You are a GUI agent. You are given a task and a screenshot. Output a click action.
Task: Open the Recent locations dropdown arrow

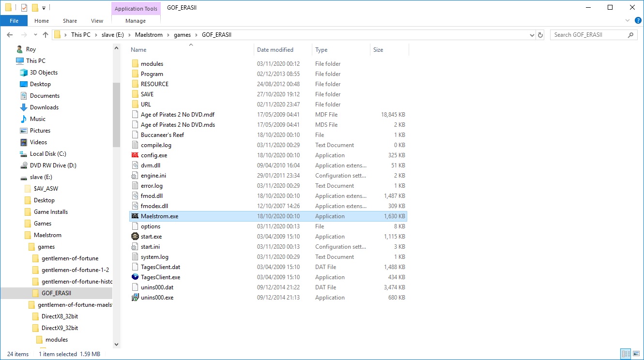pyautogui.click(x=36, y=35)
